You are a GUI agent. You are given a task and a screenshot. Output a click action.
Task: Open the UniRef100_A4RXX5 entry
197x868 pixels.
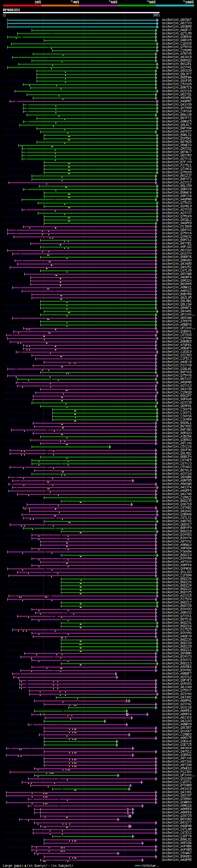[177, 40]
